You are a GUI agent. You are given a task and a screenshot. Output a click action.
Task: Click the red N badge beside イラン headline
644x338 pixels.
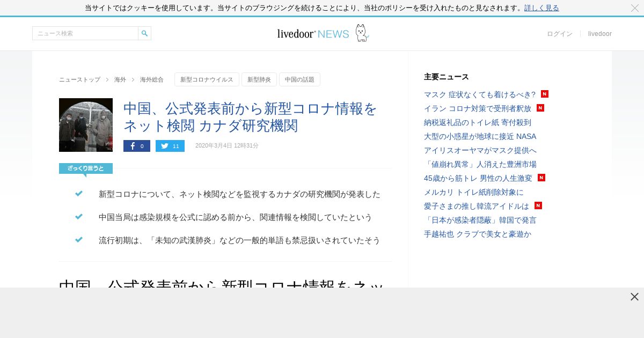pos(540,108)
